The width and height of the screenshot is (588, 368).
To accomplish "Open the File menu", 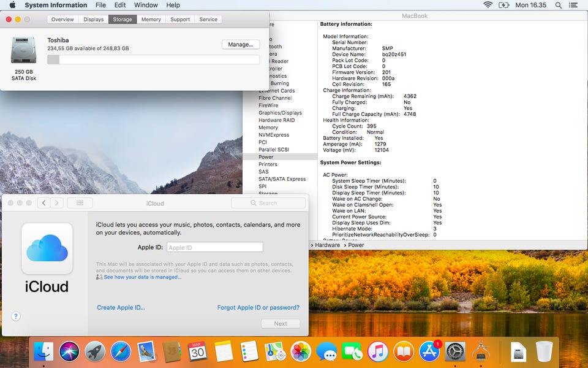I will tap(100, 5).
